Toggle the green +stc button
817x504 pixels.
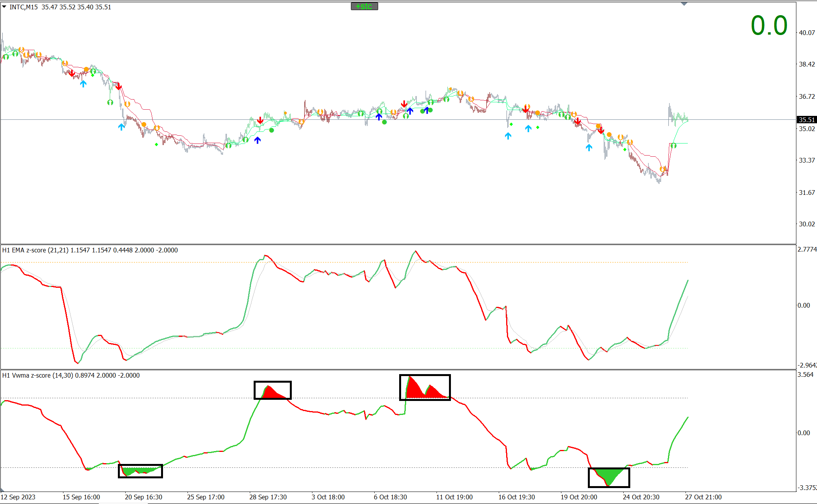tap(364, 6)
